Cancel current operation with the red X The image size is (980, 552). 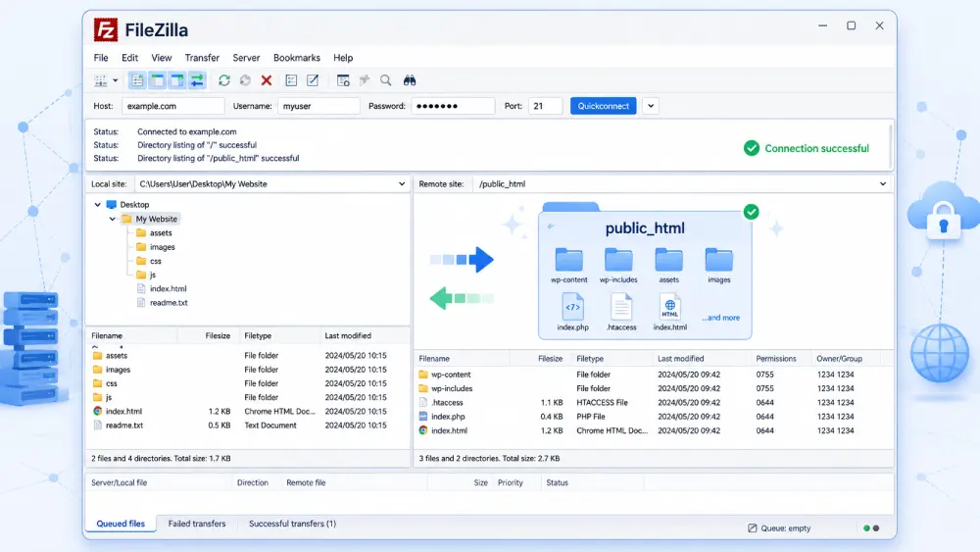click(x=267, y=80)
